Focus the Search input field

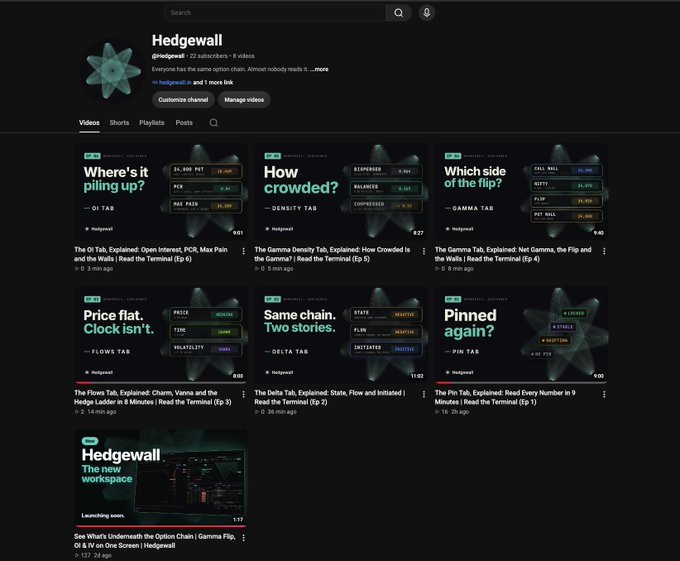pos(275,13)
